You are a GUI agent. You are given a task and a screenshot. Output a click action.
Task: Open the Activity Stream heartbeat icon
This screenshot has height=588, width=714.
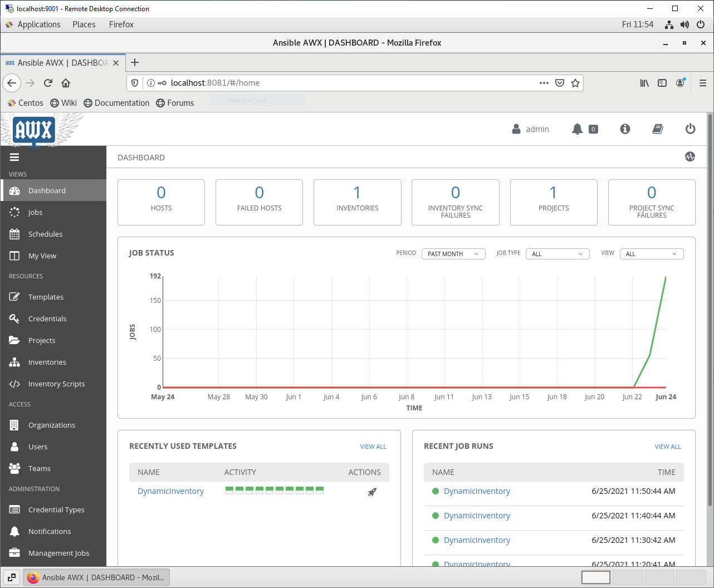point(689,156)
